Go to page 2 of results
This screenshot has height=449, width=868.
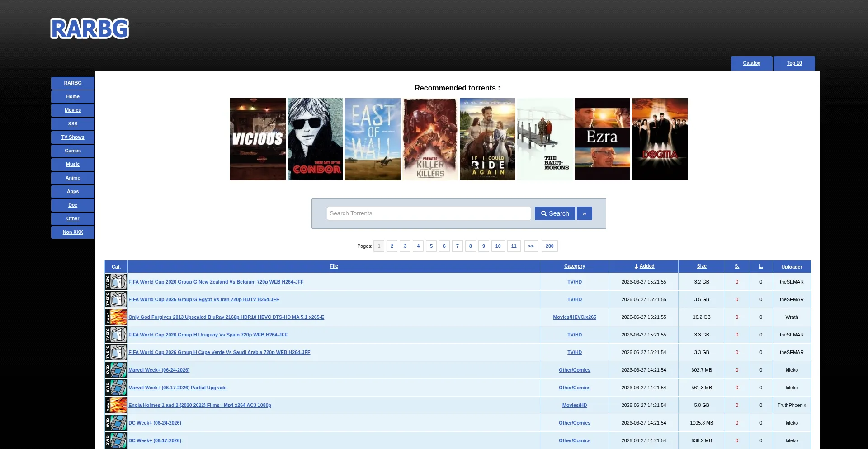point(392,246)
